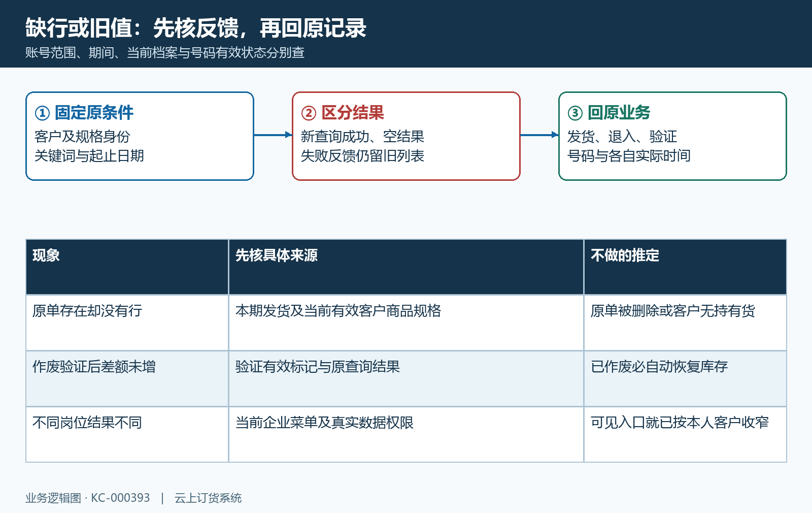Click the column header 现象

pos(127,267)
